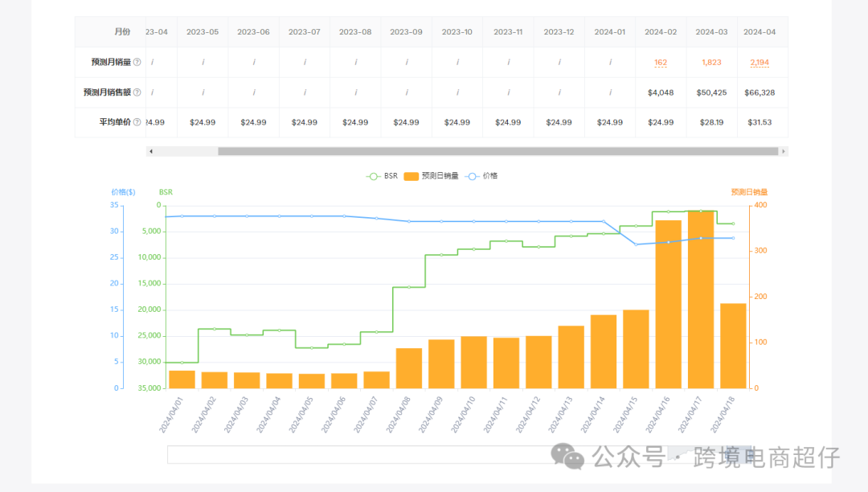Image resolution: width=868 pixels, height=492 pixels.
Task: Select the 2024-04 month column header
Action: (x=759, y=32)
